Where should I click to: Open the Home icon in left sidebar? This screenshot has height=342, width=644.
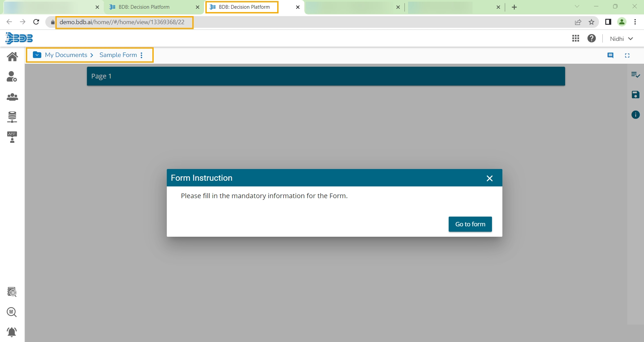click(x=12, y=57)
